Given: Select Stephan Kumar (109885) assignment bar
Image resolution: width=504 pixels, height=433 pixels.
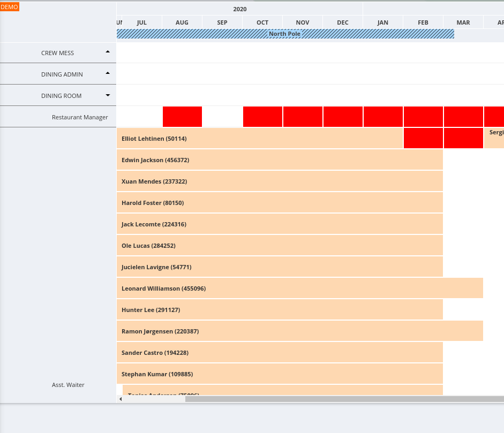Looking at the screenshot, I should 280,374.
